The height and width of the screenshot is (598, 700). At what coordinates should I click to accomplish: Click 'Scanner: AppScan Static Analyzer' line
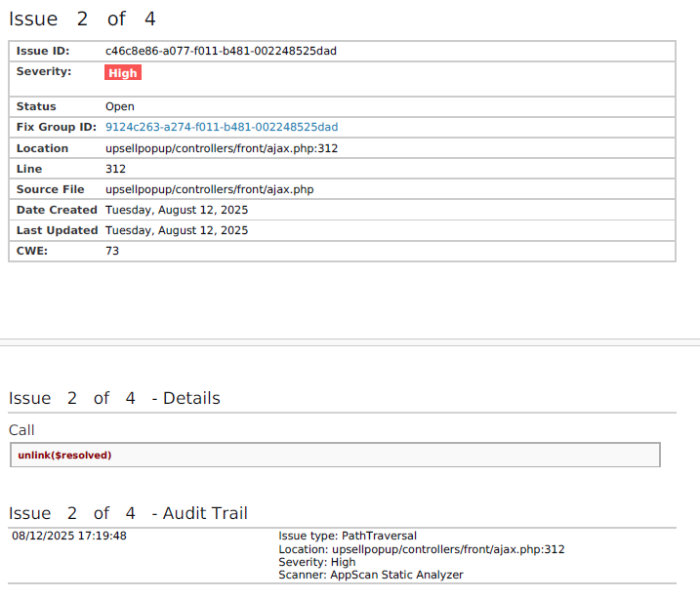coord(371,575)
